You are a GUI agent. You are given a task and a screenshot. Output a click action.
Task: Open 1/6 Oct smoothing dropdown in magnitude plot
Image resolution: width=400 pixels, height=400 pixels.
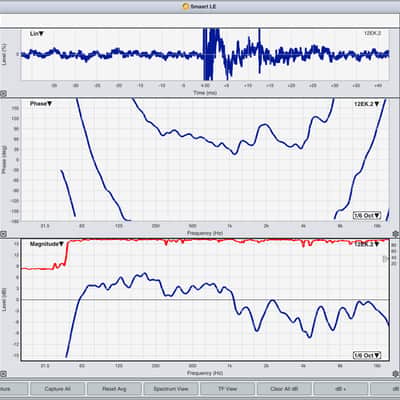[367, 355]
